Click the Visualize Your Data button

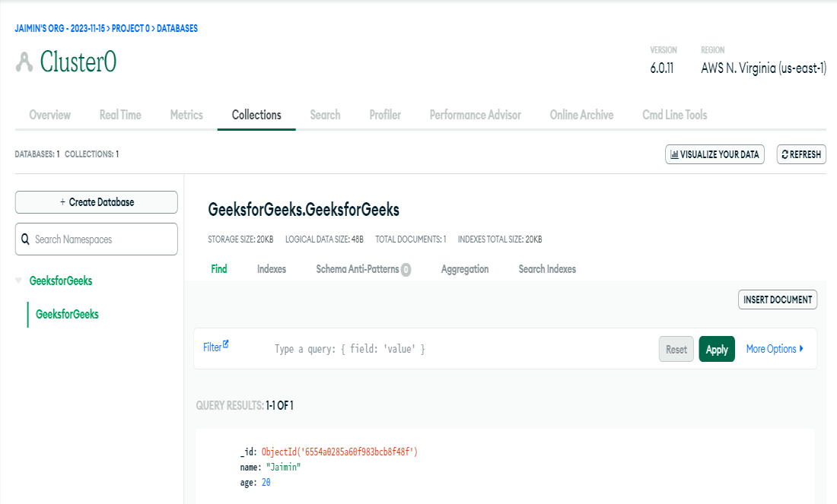click(x=714, y=154)
